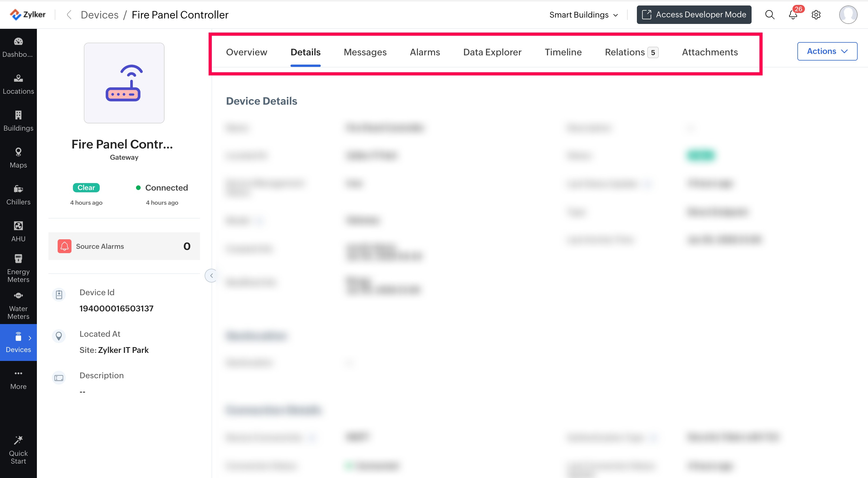The width and height of the screenshot is (868, 478).
Task: Expand the Smart Buildings dropdown
Action: pos(584,15)
